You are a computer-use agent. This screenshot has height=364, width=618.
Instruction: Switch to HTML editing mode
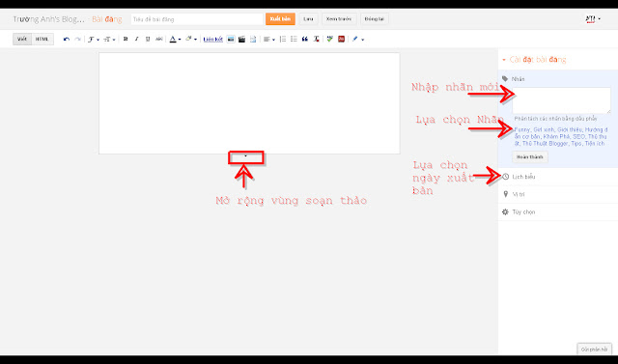coord(42,39)
